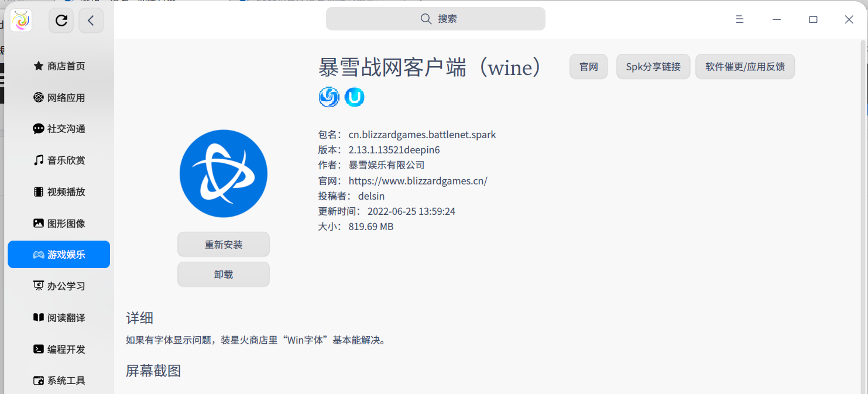Browse the 音乐欣赏 category

[x=59, y=160]
